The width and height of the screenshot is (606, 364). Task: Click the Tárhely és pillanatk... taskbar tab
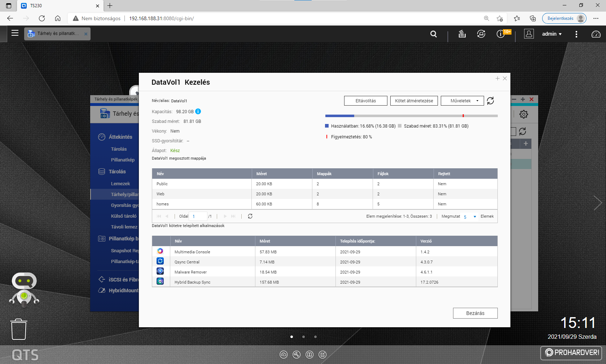coord(57,34)
